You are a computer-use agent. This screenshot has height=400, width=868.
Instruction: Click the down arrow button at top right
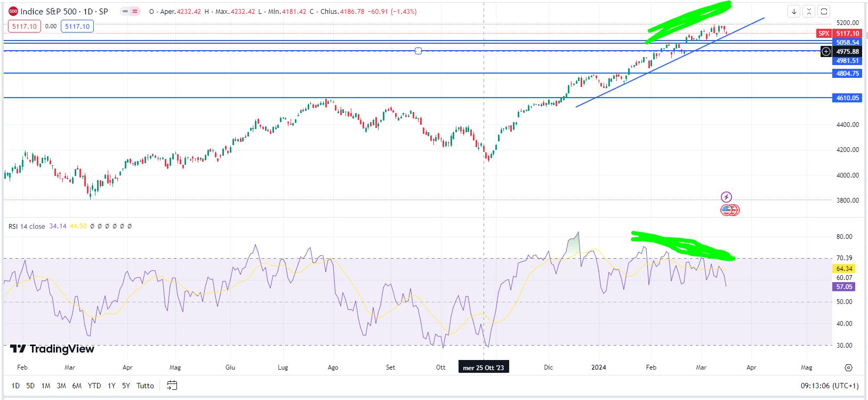tap(794, 11)
